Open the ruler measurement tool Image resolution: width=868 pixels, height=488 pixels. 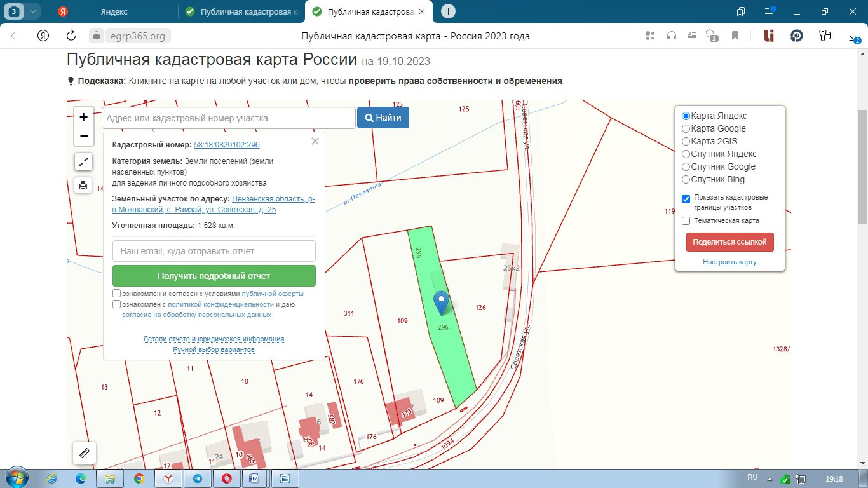point(84,453)
